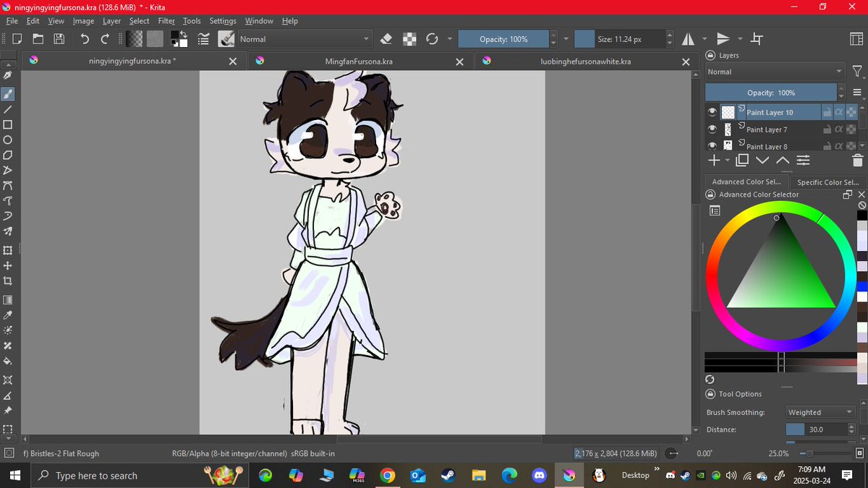This screenshot has width=868, height=488.
Task: Open the Brush Smoothing dropdown
Action: 821,412
